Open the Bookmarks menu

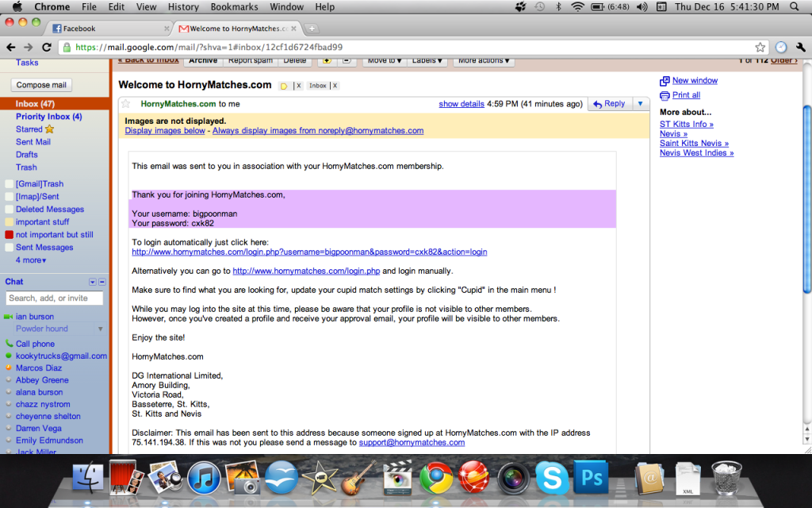(x=234, y=6)
